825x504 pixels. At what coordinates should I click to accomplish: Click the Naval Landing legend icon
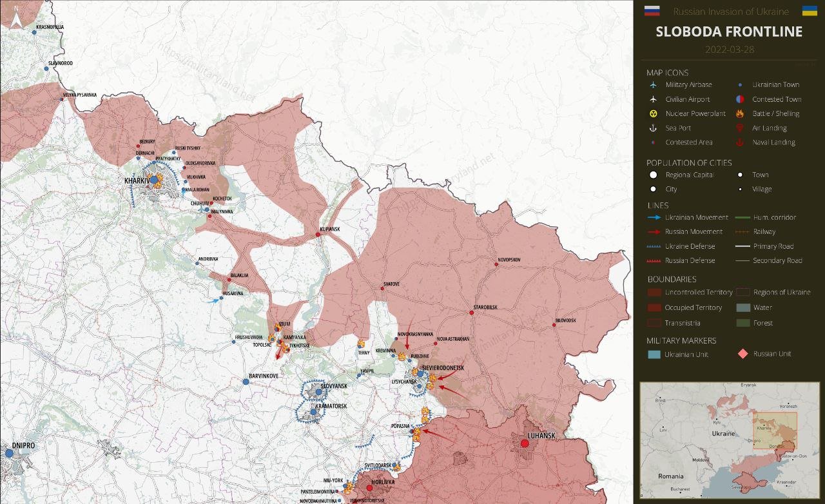(x=740, y=142)
